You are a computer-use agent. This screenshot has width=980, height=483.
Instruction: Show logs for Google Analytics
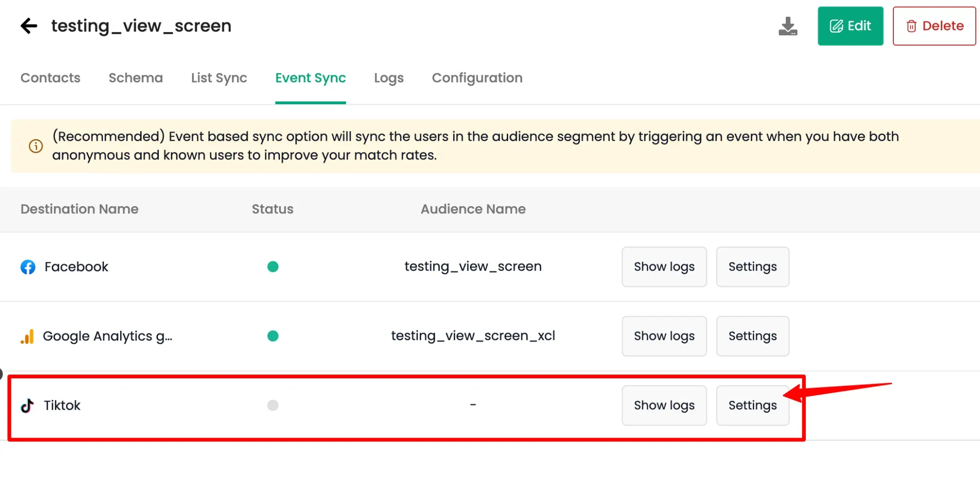pyautogui.click(x=664, y=336)
